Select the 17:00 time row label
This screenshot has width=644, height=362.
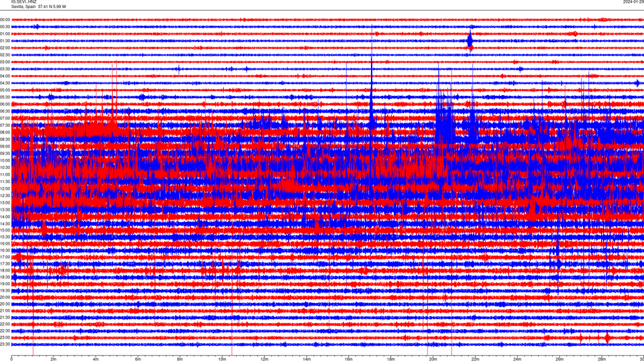(x=5, y=257)
